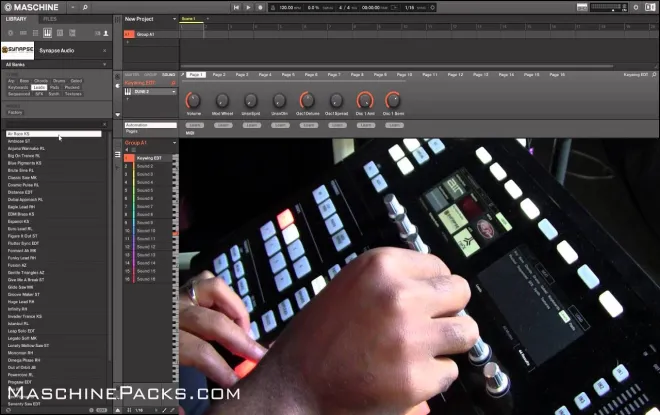660x415 pixels.
Task: Clear the Synapse Audio product filter
Action: [x=104, y=51]
